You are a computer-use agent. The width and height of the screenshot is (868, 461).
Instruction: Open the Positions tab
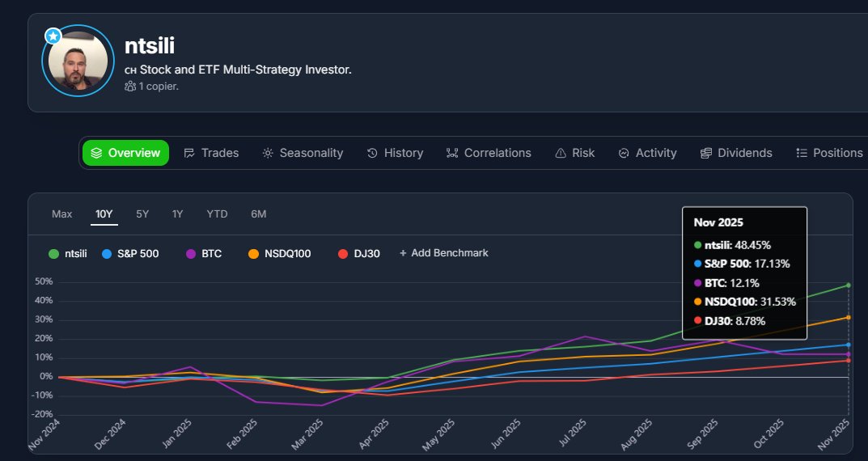pos(829,153)
